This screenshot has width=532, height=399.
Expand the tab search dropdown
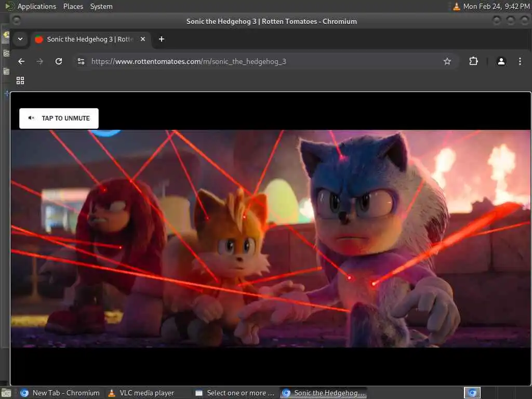pyautogui.click(x=20, y=39)
